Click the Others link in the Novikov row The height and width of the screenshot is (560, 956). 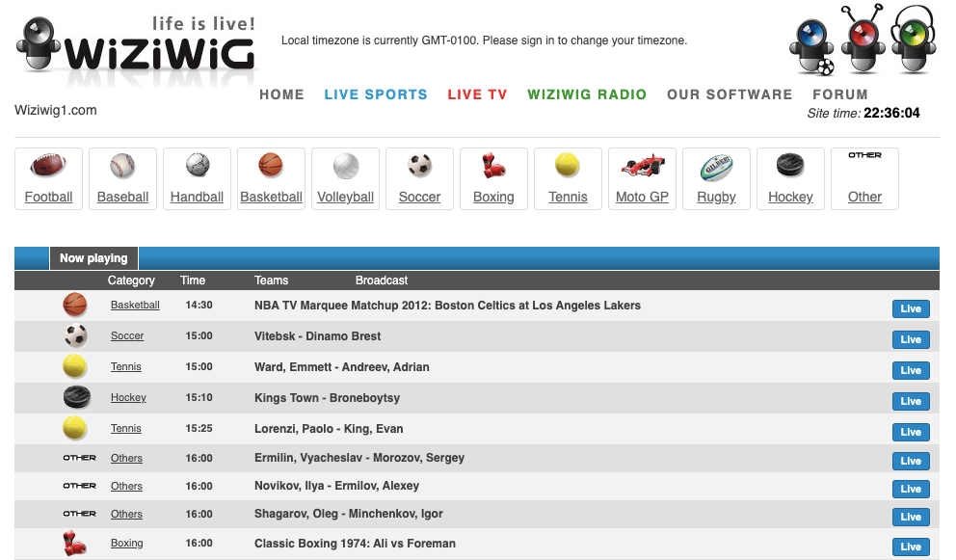pyautogui.click(x=127, y=486)
